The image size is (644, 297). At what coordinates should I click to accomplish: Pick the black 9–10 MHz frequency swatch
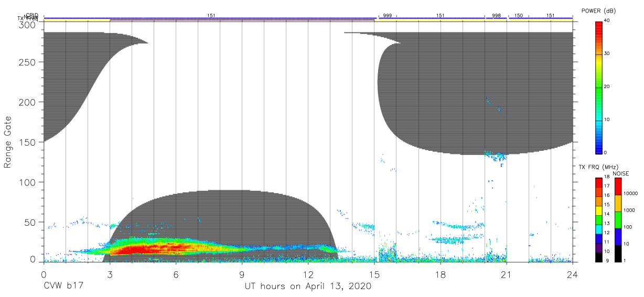599,256
